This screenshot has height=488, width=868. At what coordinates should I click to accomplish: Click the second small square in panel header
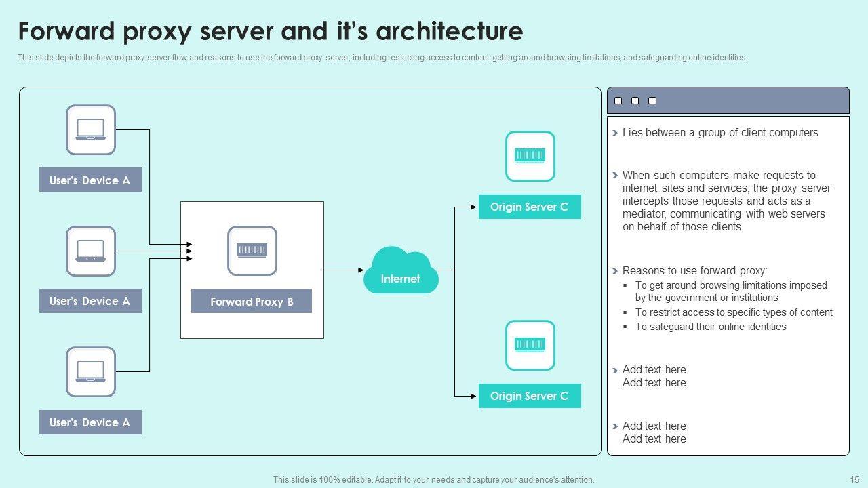(x=635, y=101)
